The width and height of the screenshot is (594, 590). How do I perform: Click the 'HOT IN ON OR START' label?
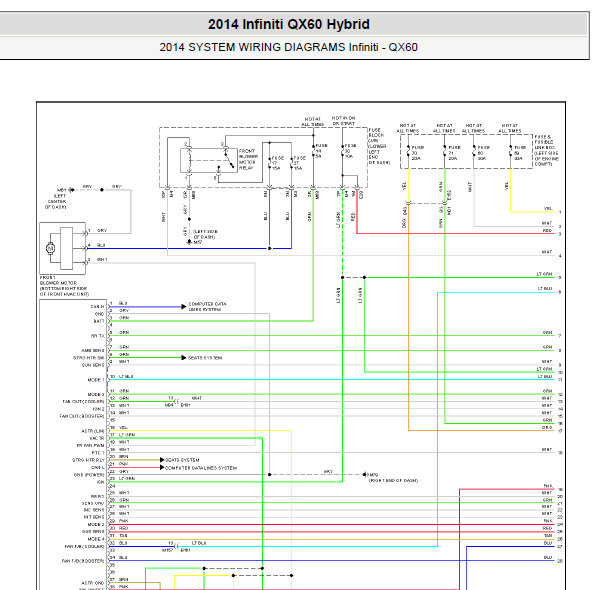343,121
